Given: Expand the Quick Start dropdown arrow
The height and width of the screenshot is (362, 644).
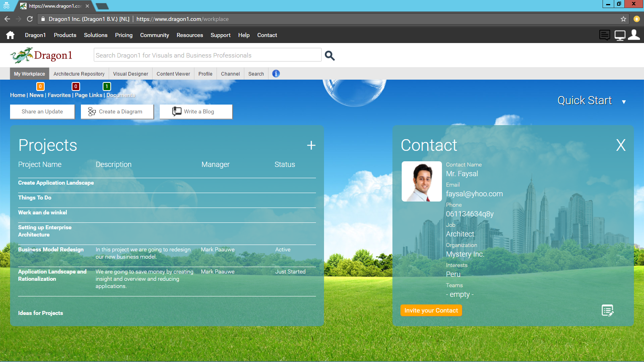Looking at the screenshot, I should point(624,102).
